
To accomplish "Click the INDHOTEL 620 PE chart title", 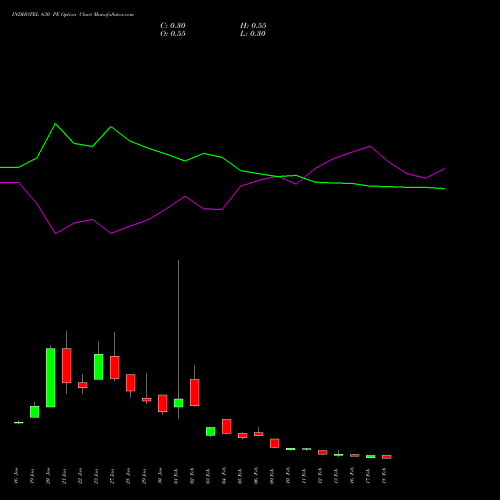I will [73, 15].
